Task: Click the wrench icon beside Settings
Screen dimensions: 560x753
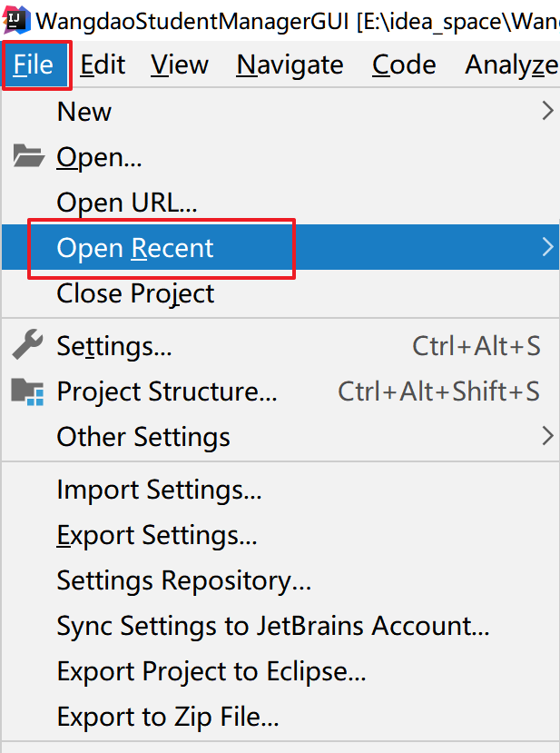Action: [x=28, y=345]
